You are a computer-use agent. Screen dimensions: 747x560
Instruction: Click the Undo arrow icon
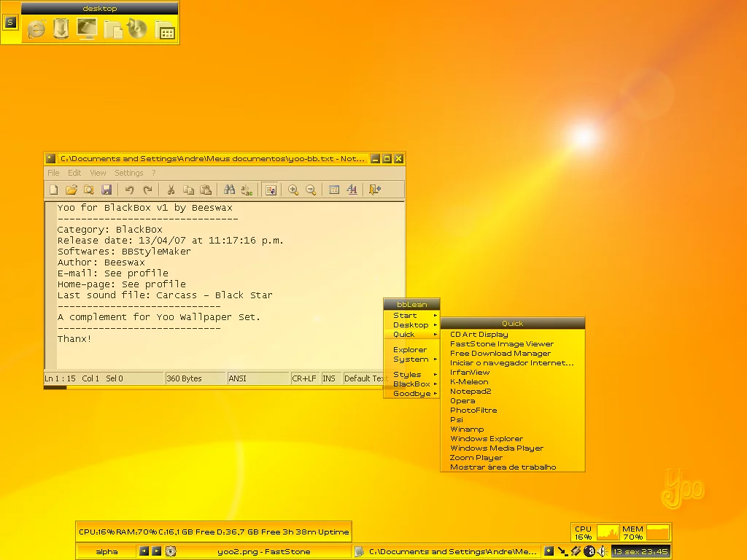coord(130,190)
